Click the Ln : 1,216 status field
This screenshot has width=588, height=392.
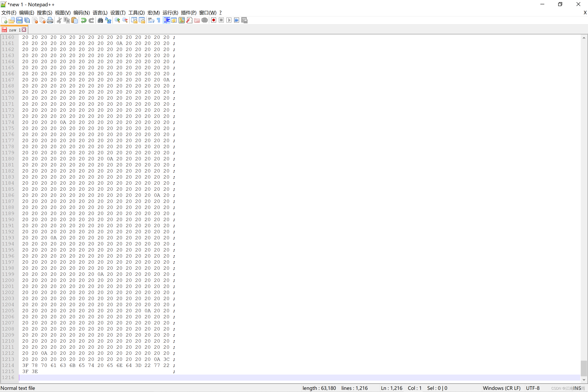[x=391, y=388]
